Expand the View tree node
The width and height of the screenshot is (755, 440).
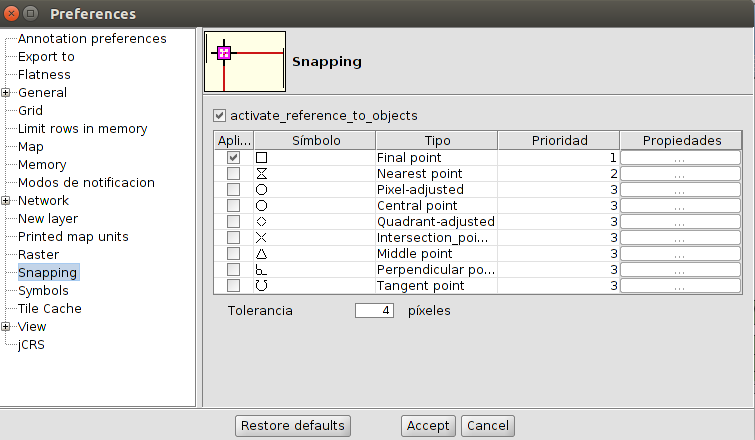point(6,327)
